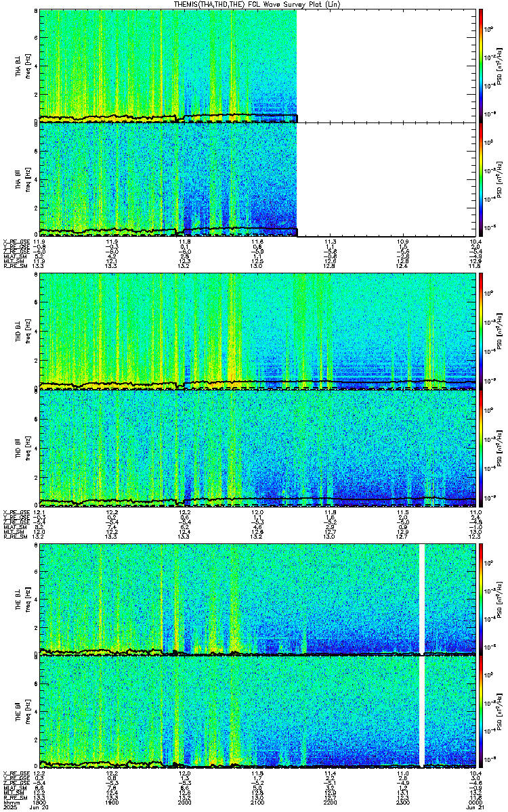
Task: Click the X_RE_GSE row label under the THA panels
Action: pyautogui.click(x=16, y=242)
